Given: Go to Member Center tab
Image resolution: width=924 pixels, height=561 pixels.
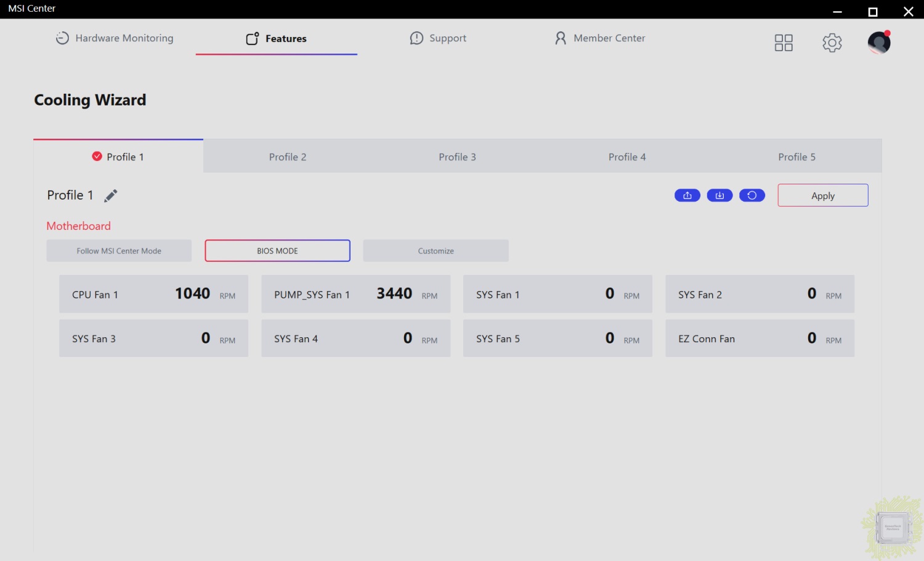Looking at the screenshot, I should point(600,38).
